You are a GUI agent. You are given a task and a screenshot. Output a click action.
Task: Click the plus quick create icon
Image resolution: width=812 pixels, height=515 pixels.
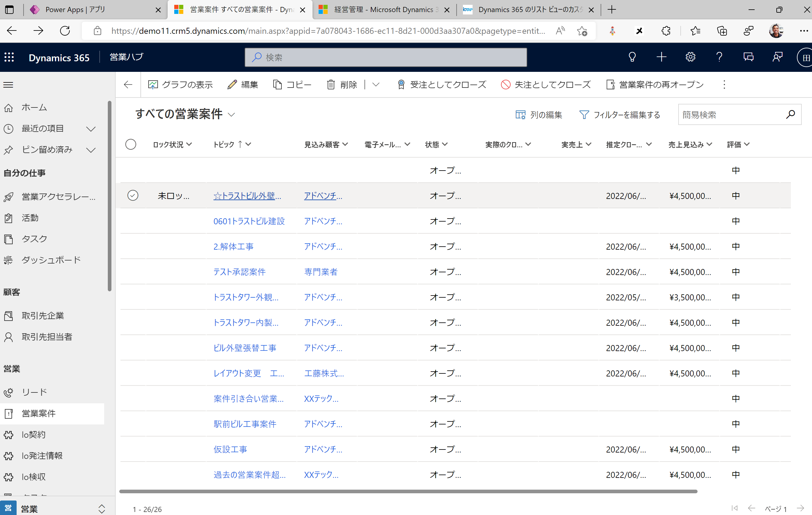point(661,57)
